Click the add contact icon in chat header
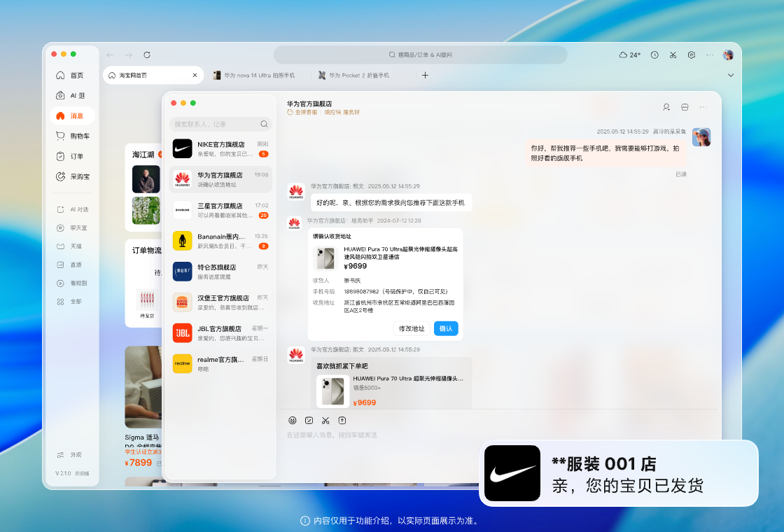The width and height of the screenshot is (784, 532). click(x=666, y=107)
